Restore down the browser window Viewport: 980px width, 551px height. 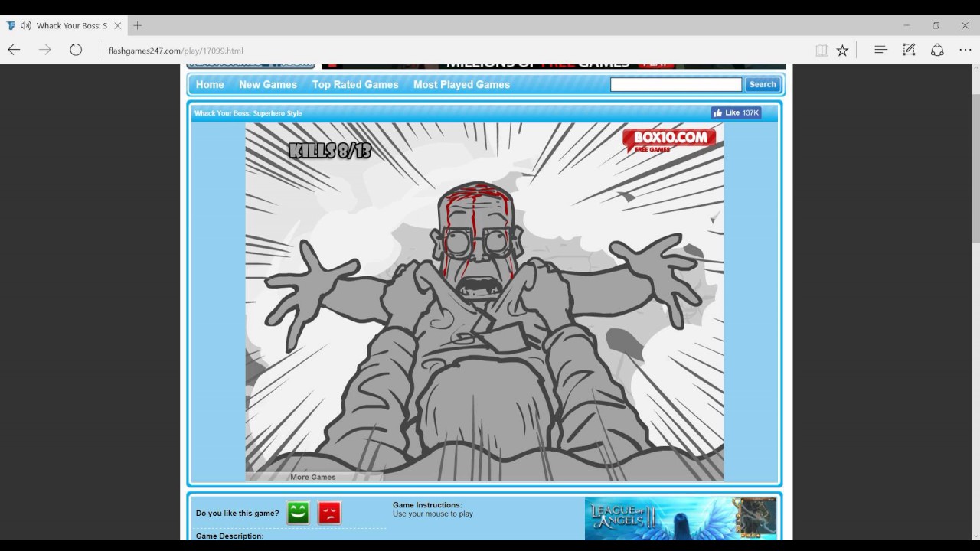[x=936, y=25]
